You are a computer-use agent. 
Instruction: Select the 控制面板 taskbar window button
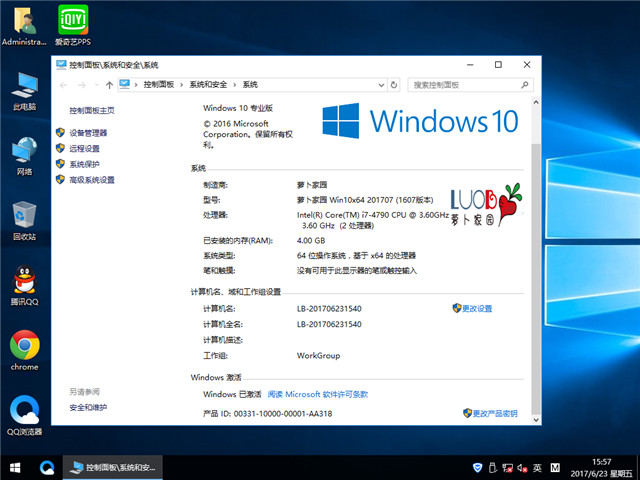tap(113, 468)
